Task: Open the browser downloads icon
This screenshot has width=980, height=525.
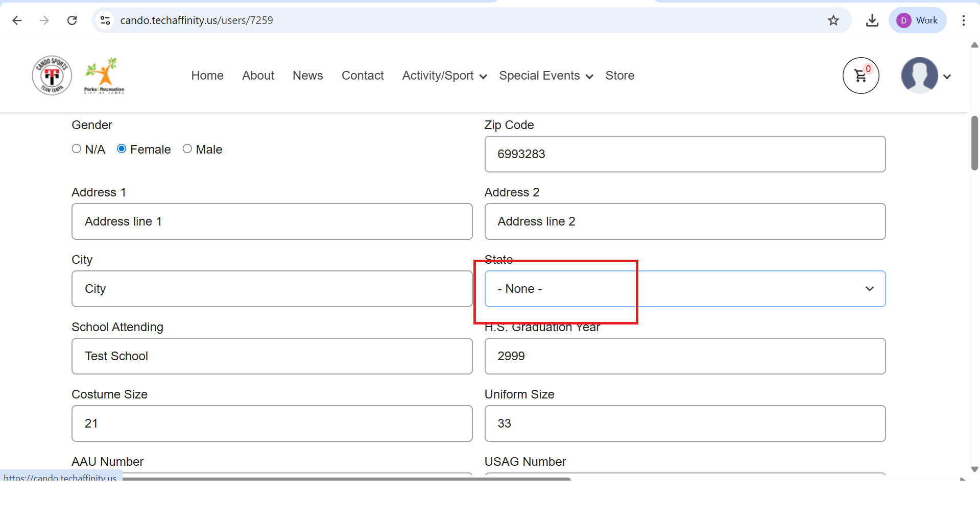Action: (x=872, y=20)
